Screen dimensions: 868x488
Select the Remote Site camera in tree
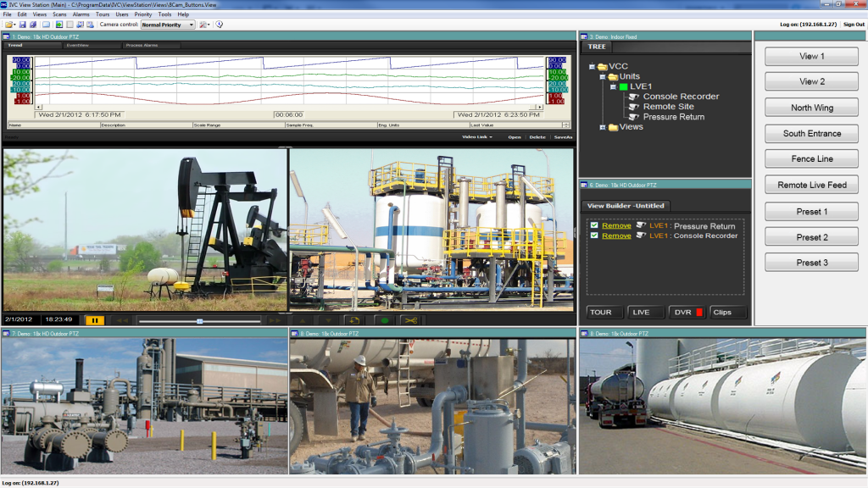pos(668,107)
